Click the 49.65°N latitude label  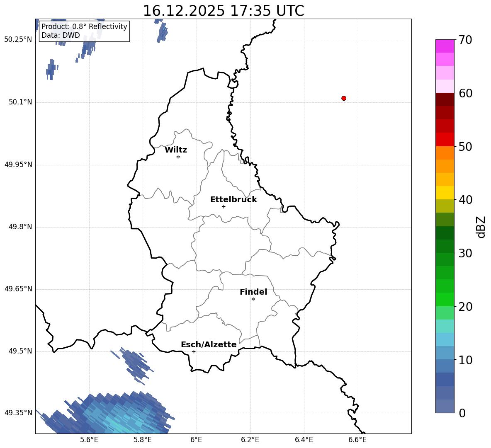pyautogui.click(x=18, y=289)
